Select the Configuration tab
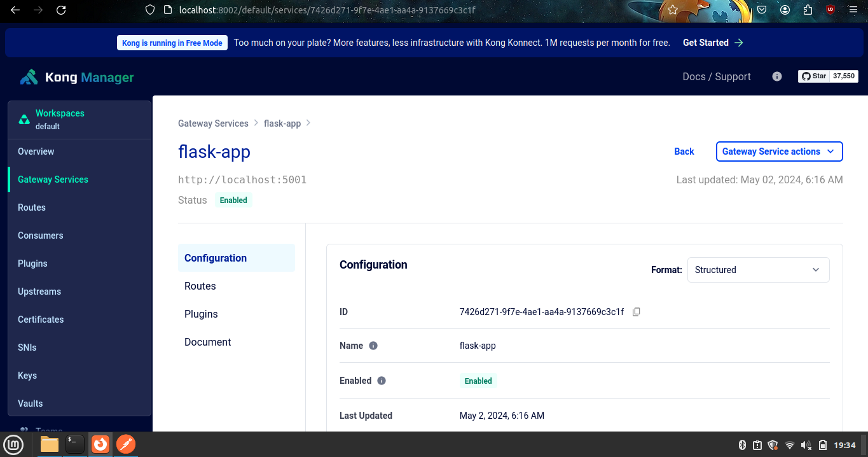The image size is (868, 457). [237, 258]
